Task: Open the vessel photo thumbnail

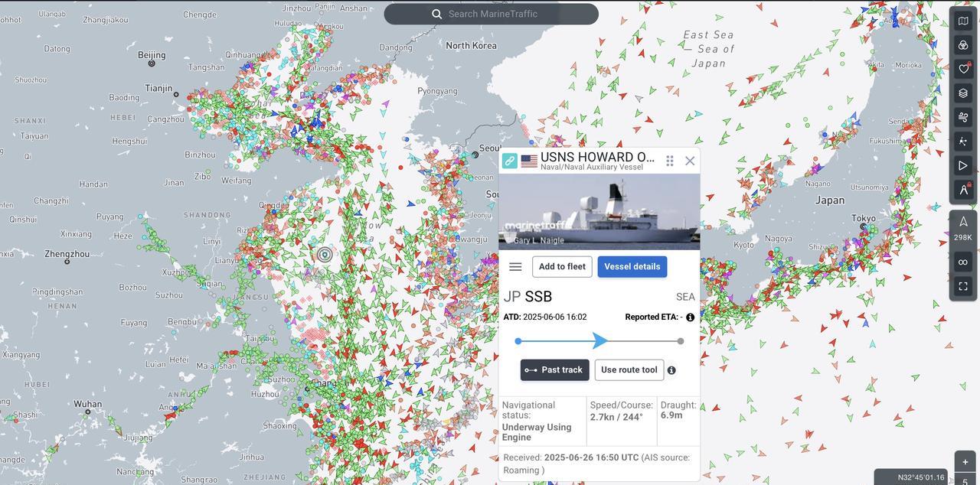Action: (x=599, y=212)
